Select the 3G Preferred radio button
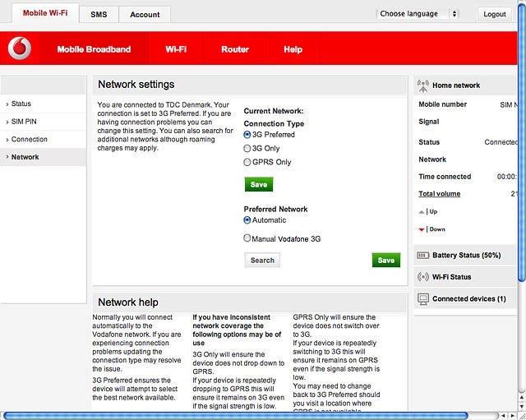This screenshot has width=526, height=420. click(x=247, y=135)
